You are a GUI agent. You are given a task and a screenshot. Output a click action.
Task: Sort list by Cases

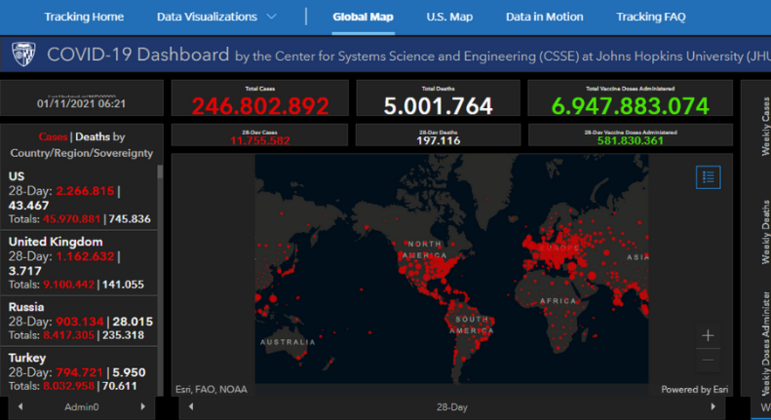(x=53, y=137)
